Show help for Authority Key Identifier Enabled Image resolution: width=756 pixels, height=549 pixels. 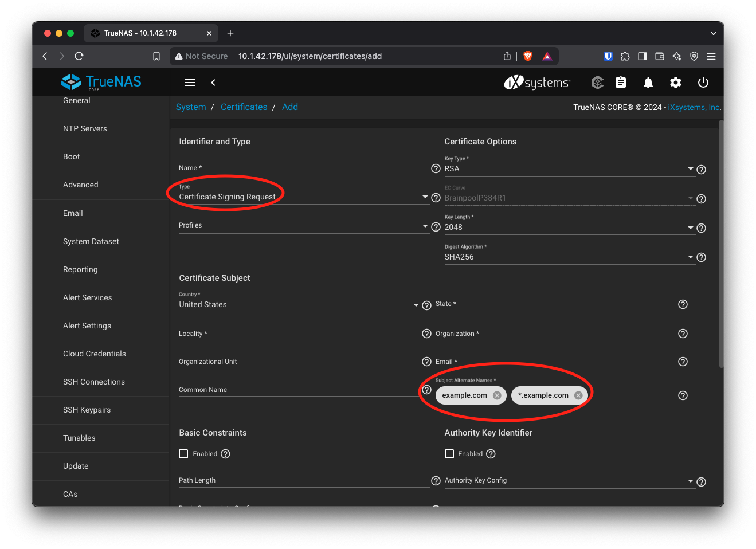point(491,454)
